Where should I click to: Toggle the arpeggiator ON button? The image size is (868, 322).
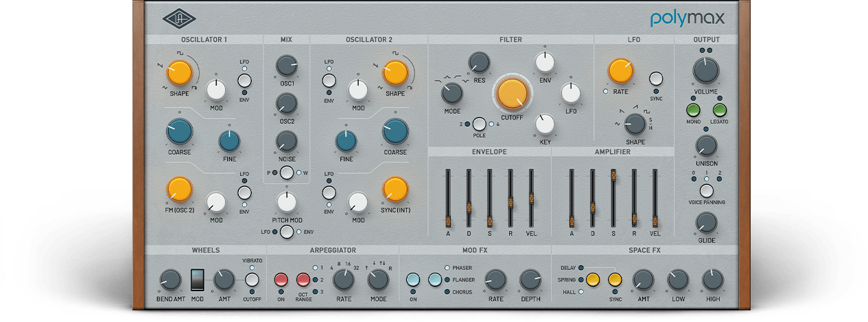point(281,280)
